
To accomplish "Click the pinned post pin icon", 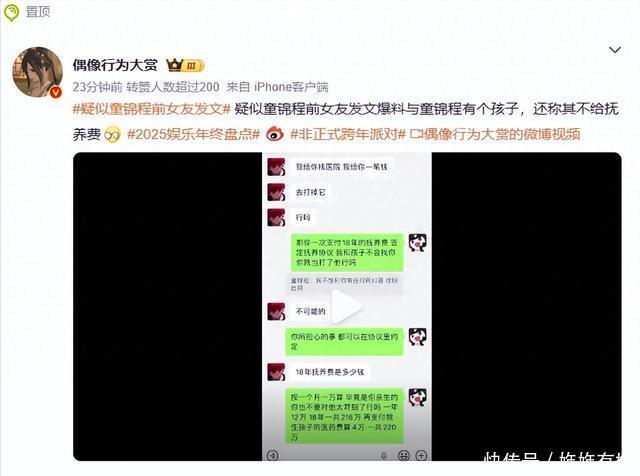I will (x=11, y=12).
